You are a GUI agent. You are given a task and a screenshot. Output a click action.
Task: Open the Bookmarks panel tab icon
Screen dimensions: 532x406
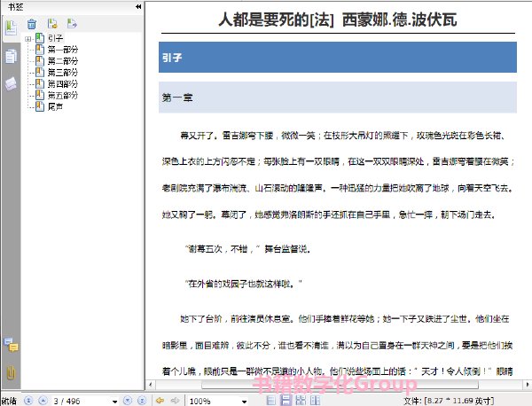tap(11, 27)
